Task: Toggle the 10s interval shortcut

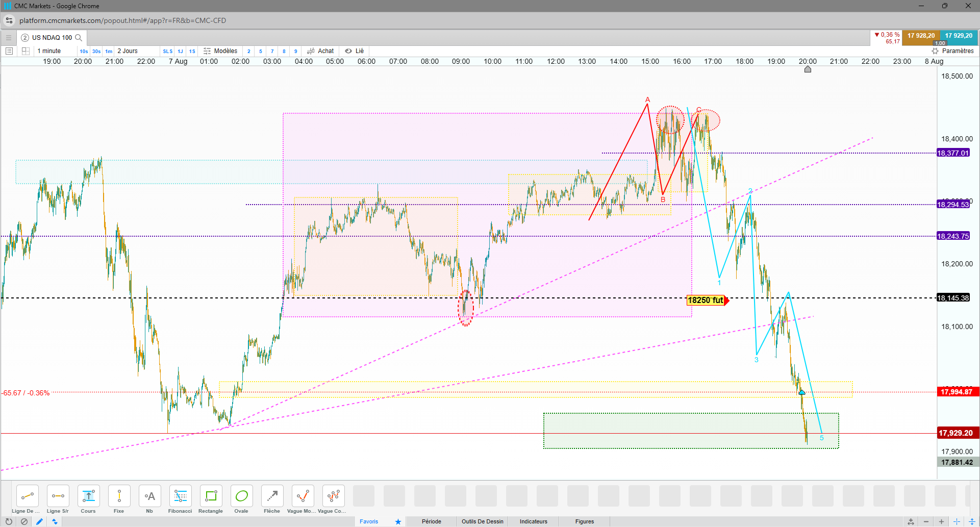Action: point(84,51)
